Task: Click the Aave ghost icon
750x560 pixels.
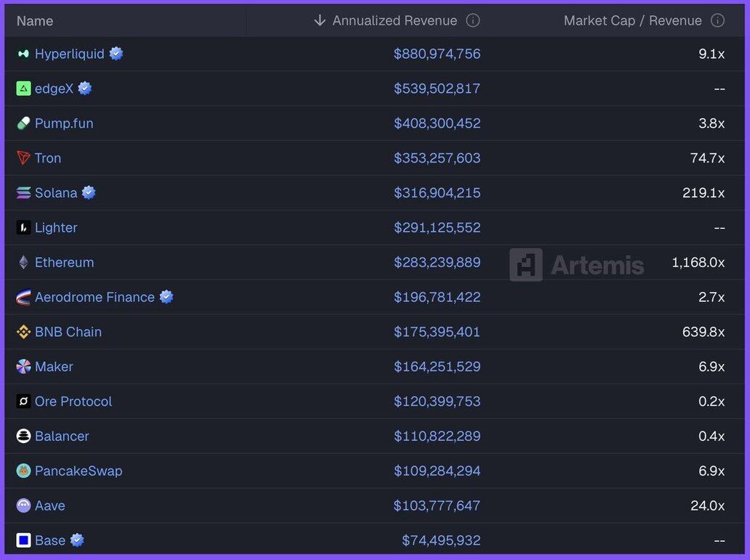Action: coord(23,506)
